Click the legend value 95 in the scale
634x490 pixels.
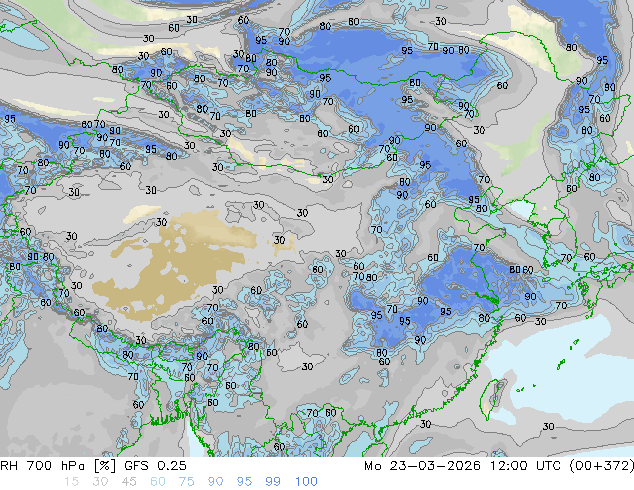click(x=244, y=482)
